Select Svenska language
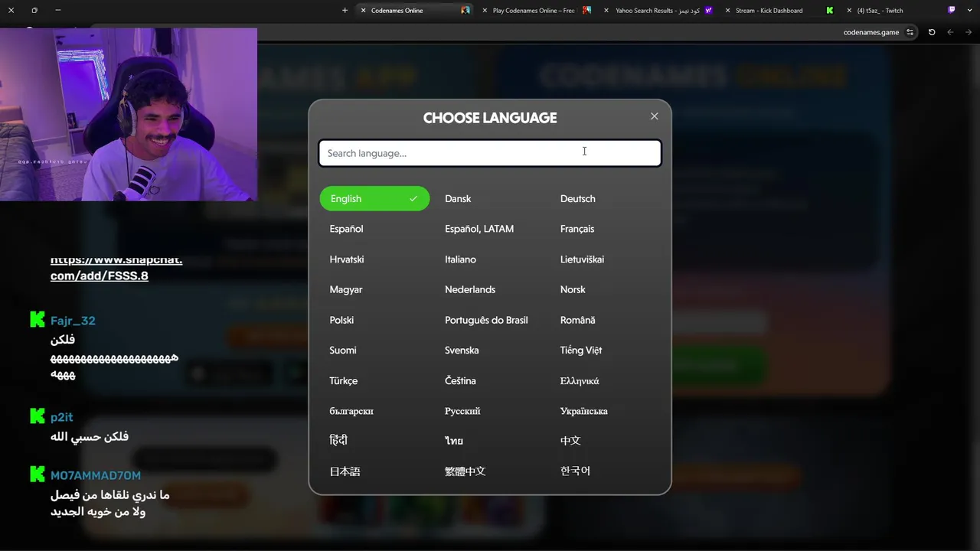Image resolution: width=980 pixels, height=551 pixels. coord(462,350)
